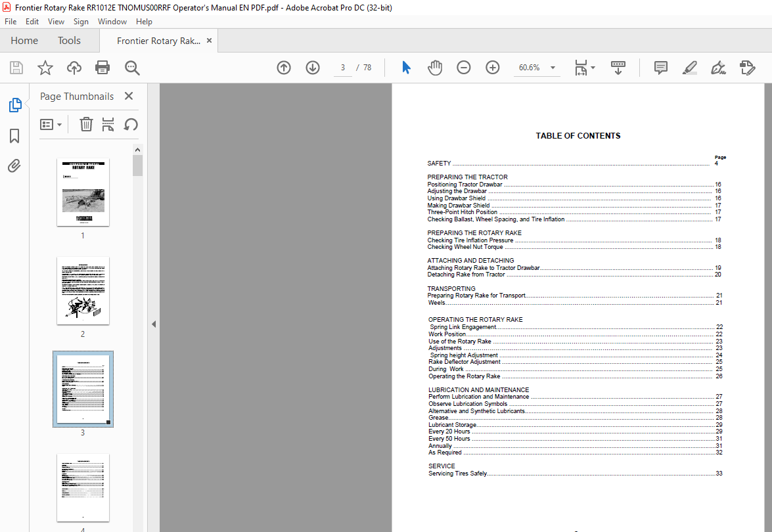The height and width of the screenshot is (532, 772).
Task: Click 'Rake Deflector Adjustment' entry
Action: tap(576, 362)
